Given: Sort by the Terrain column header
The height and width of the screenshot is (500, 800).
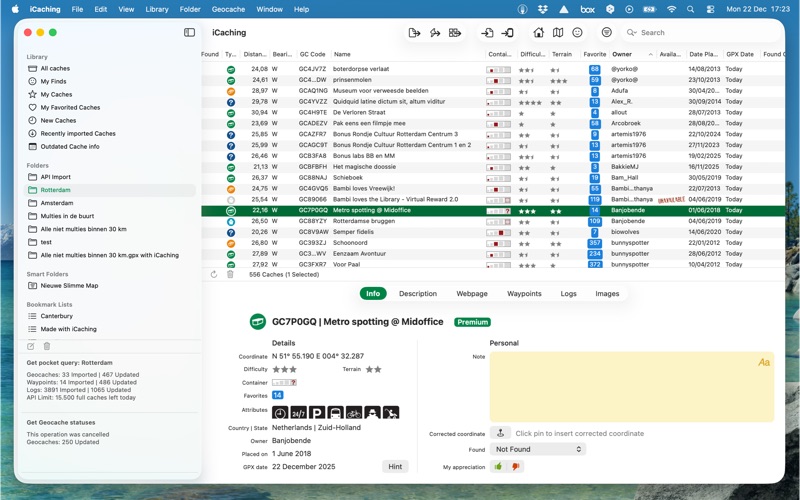Looking at the screenshot, I should (x=562, y=54).
